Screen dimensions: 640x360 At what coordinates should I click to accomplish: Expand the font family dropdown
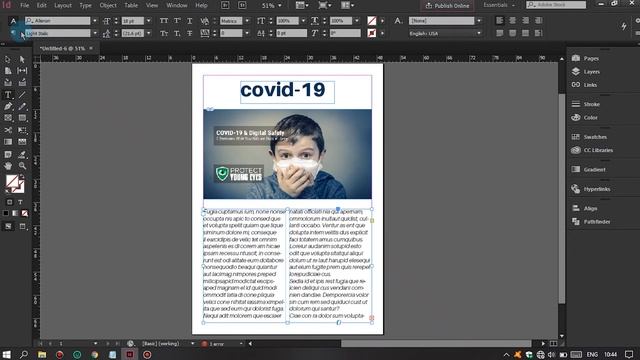click(x=95, y=20)
